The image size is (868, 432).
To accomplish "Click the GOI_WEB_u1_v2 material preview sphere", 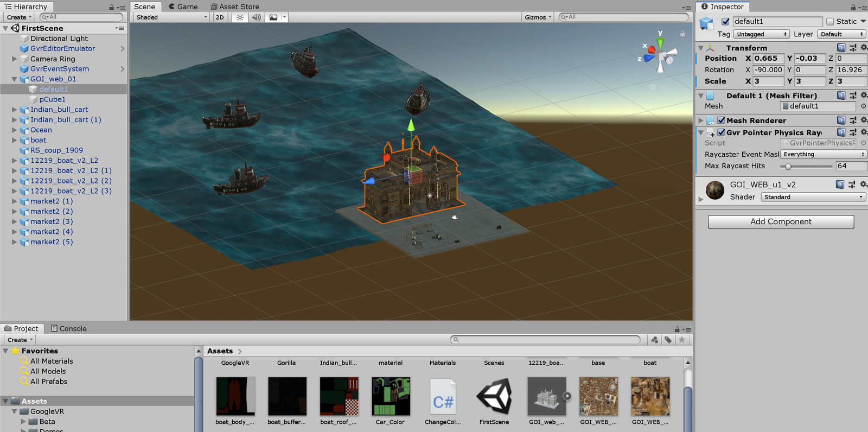I will click(x=715, y=190).
